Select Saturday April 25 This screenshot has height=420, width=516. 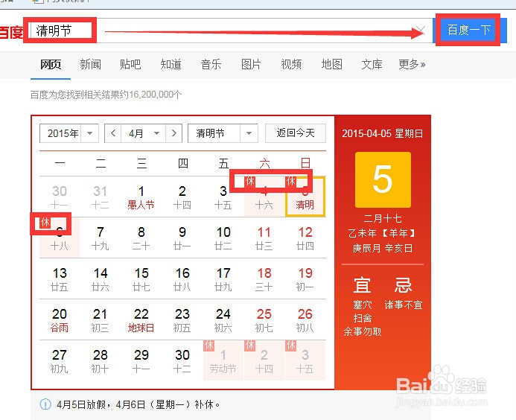coord(264,320)
